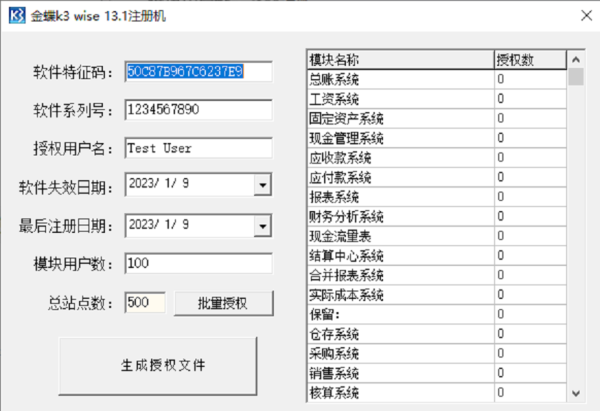Viewport: 600px width, 411px height.
Task: Select the 实际成本系统 row
Action: (x=437, y=295)
